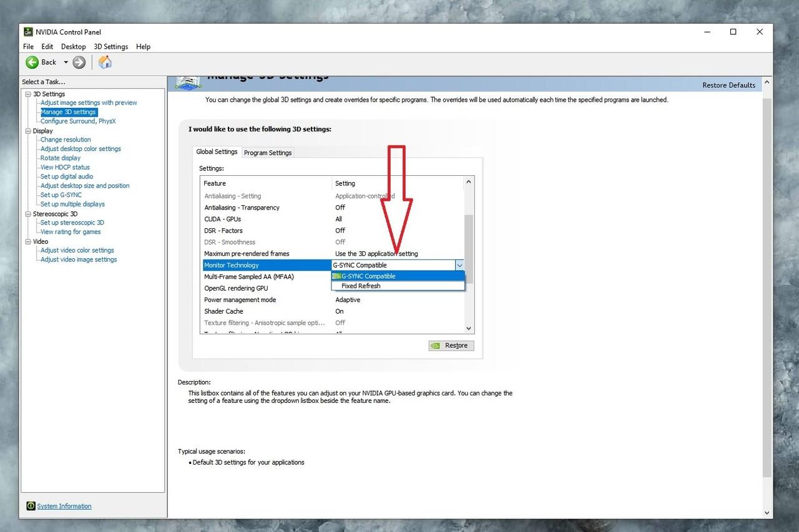Viewport: 799px width, 532px height.
Task: Collapse the Display tree node
Action: 28,131
